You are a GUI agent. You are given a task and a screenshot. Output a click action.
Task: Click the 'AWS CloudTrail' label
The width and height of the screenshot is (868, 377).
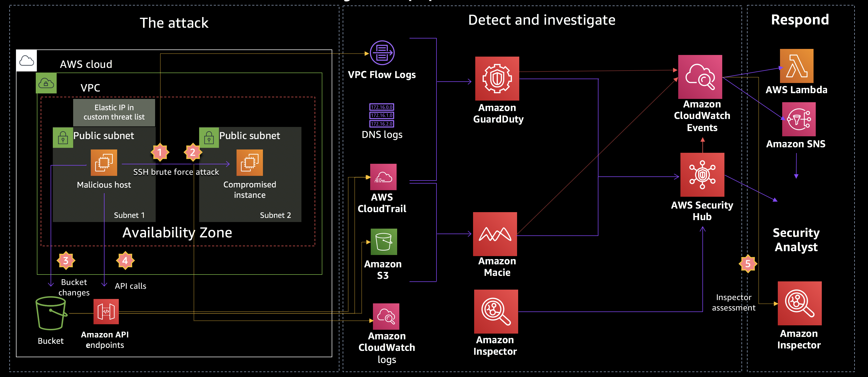tap(382, 203)
